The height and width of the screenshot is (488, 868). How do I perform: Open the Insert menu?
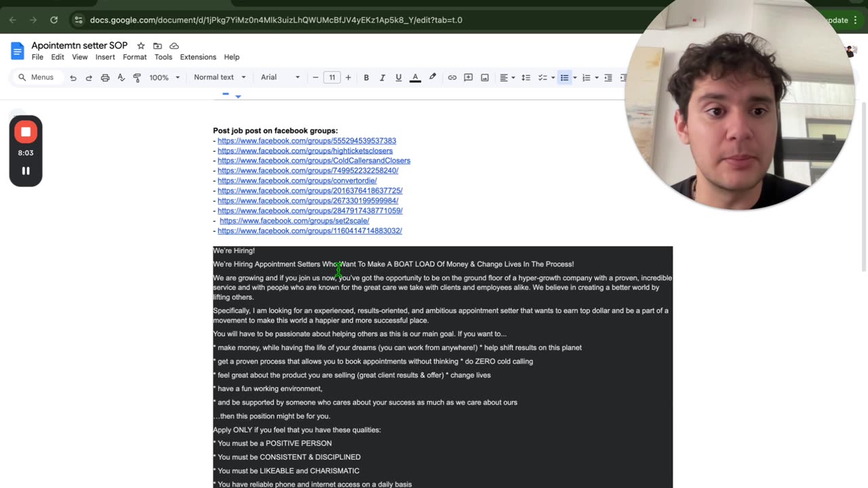point(105,57)
